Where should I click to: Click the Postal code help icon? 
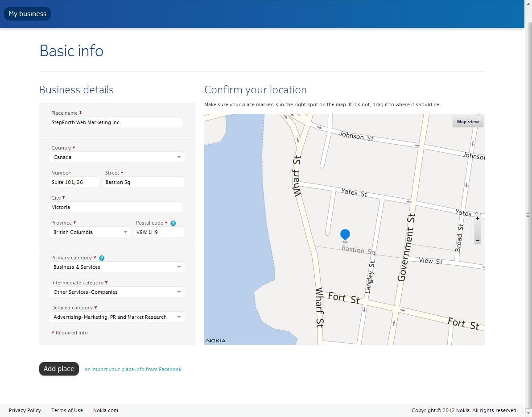click(173, 223)
